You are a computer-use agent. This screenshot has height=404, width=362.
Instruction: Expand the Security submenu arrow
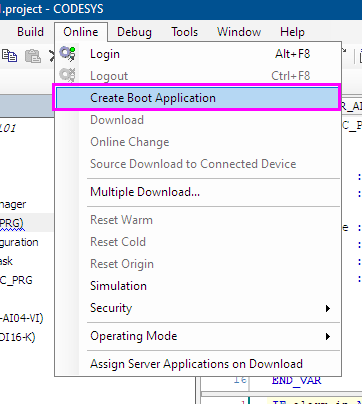point(328,308)
